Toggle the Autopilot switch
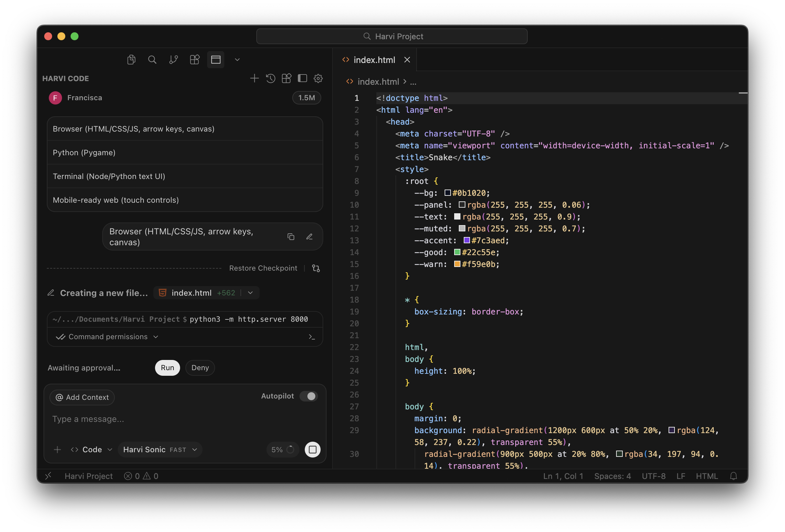This screenshot has height=532, width=785. click(x=309, y=396)
